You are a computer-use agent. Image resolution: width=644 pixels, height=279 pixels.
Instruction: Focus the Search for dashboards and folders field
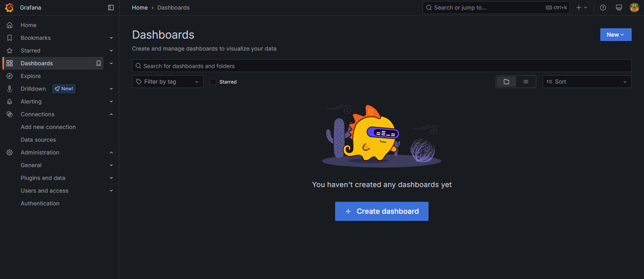tap(382, 66)
